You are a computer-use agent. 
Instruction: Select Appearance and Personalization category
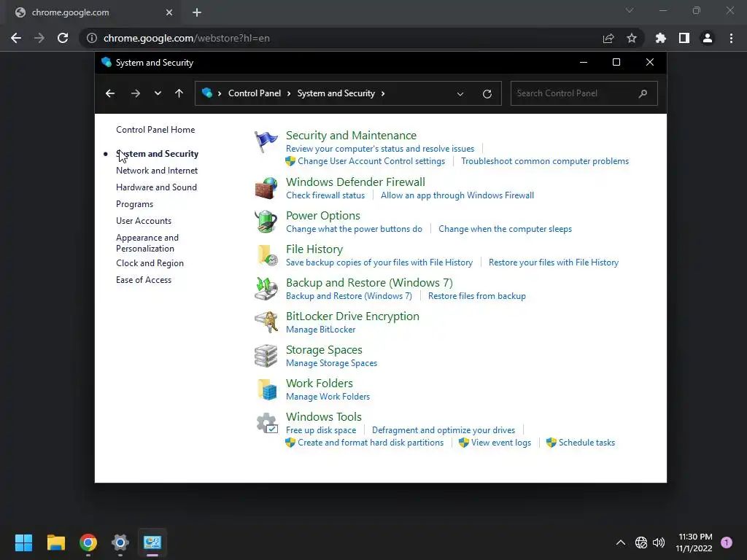147,243
